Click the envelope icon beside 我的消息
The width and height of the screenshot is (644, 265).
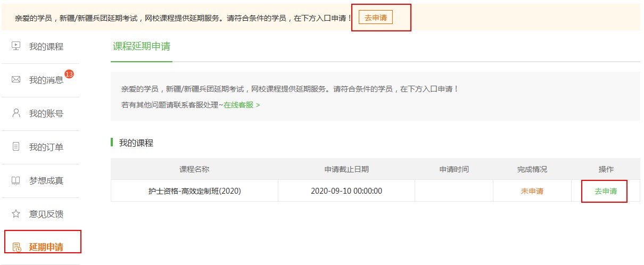pyautogui.click(x=16, y=80)
